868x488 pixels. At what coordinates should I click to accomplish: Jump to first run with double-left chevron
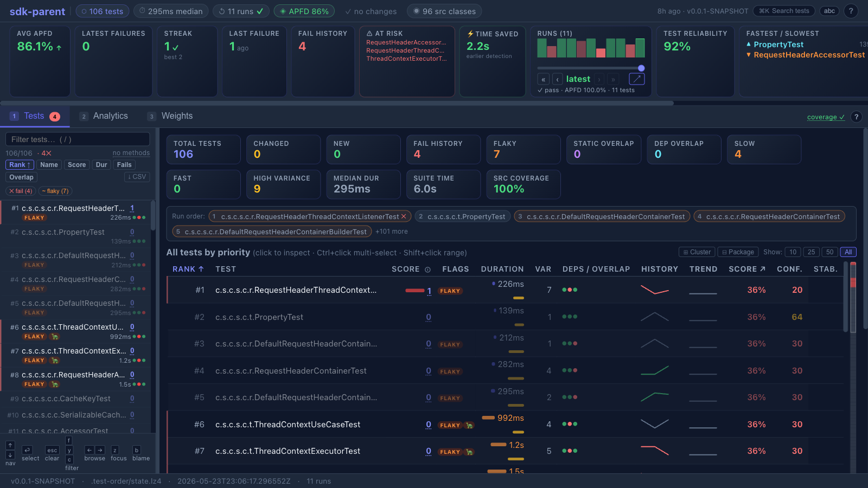pyautogui.click(x=543, y=79)
